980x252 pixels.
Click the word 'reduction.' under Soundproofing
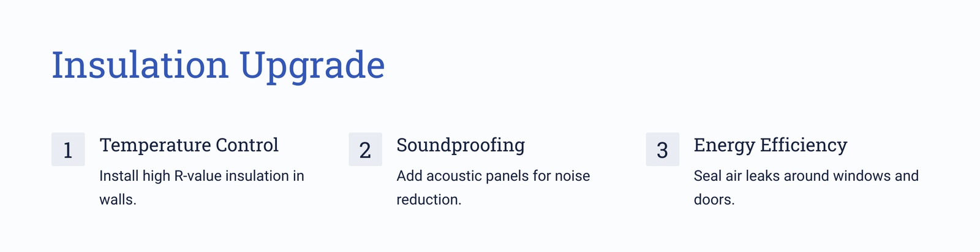[429, 199]
